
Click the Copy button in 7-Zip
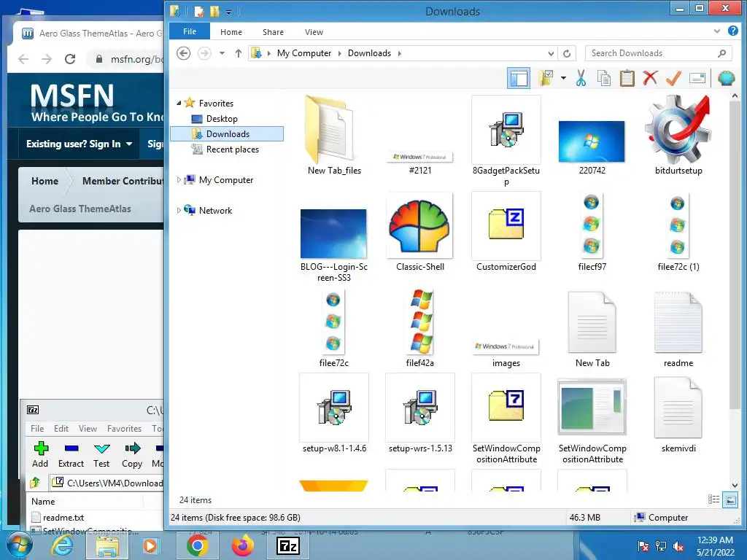coord(132,454)
